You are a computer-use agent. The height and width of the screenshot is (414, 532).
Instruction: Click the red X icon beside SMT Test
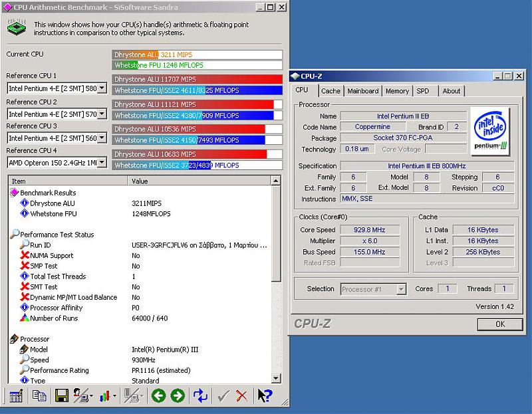[25, 287]
